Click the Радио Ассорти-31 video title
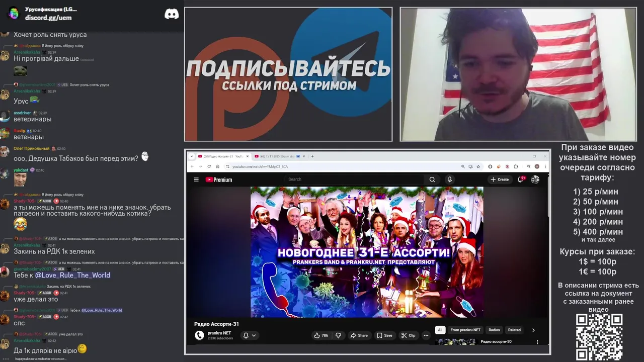644x362 pixels. pos(216,324)
